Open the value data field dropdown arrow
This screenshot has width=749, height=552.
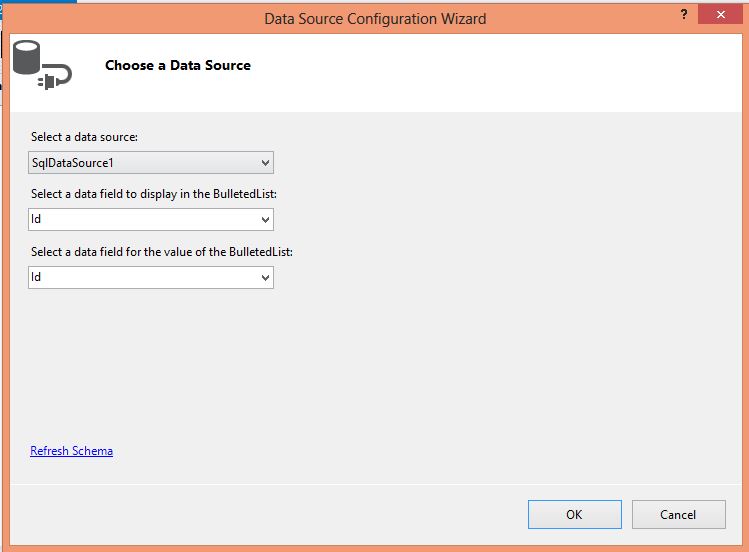tap(265, 278)
